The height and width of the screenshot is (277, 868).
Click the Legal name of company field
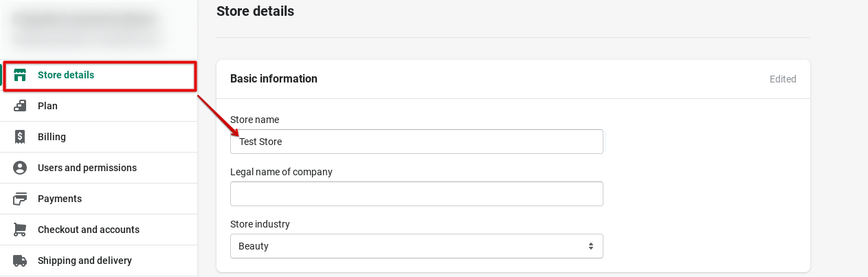tap(416, 194)
